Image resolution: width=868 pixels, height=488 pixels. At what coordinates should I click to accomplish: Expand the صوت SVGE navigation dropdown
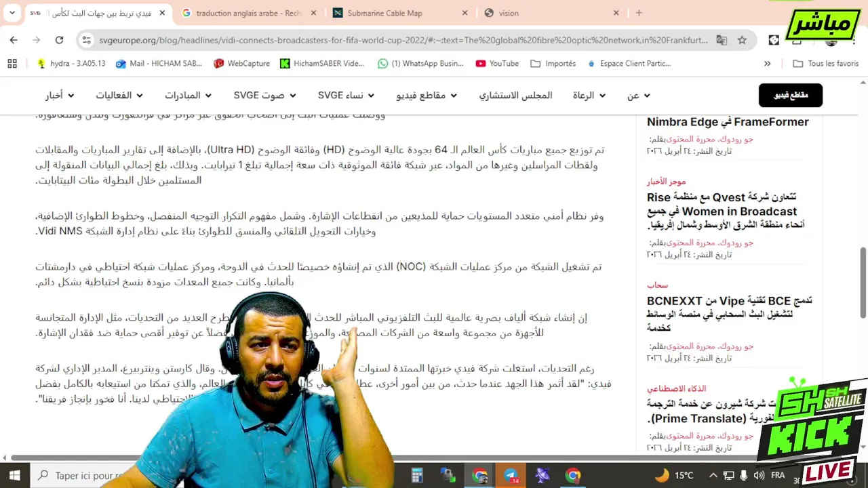click(x=264, y=96)
